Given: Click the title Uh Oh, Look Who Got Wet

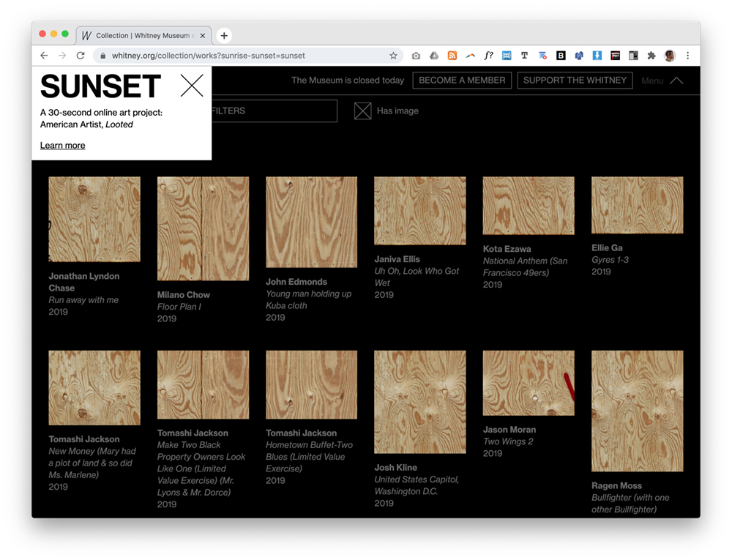Looking at the screenshot, I should pos(417,277).
